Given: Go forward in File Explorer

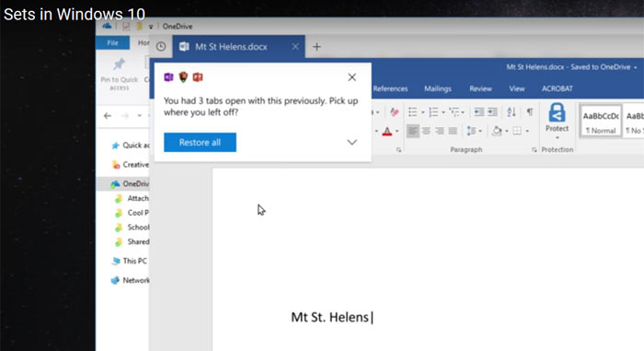Looking at the screenshot, I should (x=125, y=116).
